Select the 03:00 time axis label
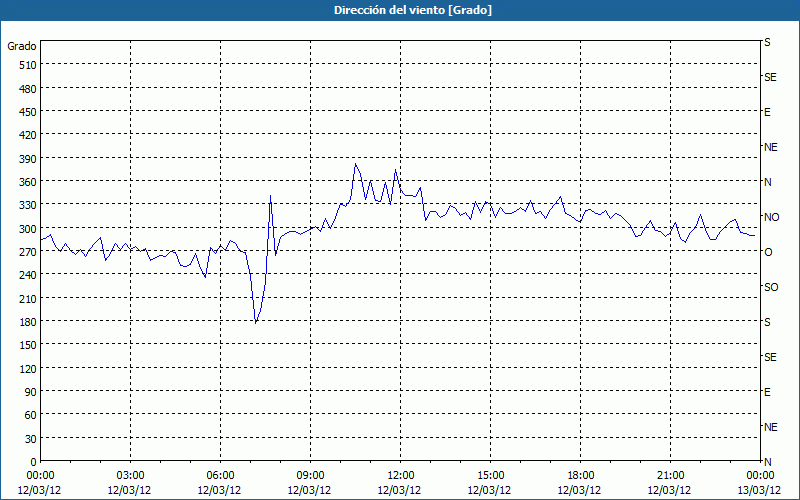The height and width of the screenshot is (500, 800). tap(130, 476)
